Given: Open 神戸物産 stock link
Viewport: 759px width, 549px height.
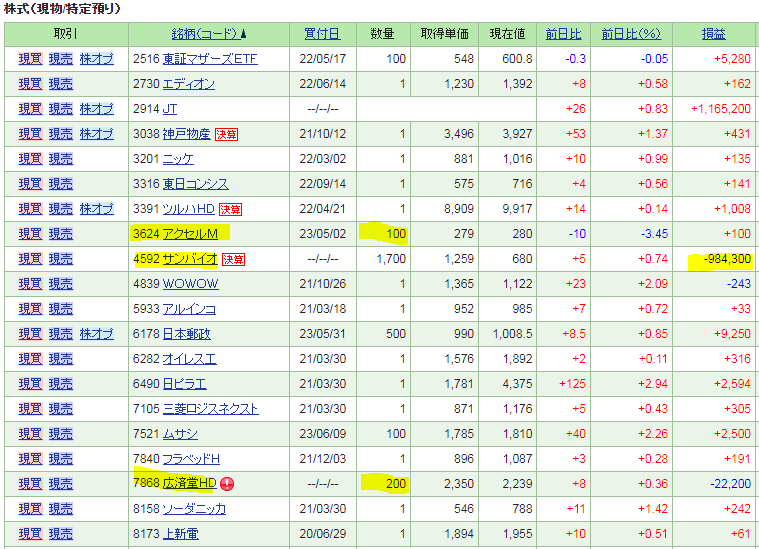Looking at the screenshot, I should tap(186, 134).
